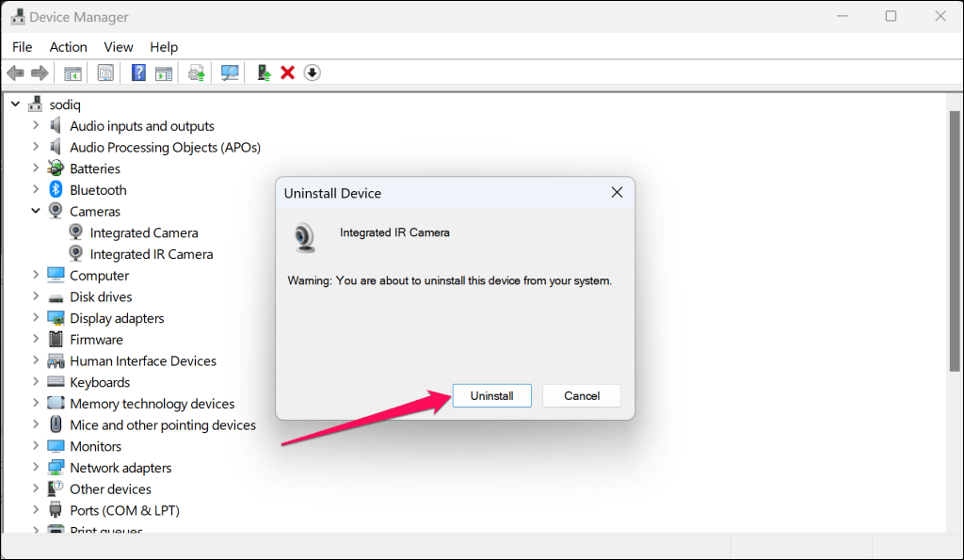Click the Network adapters icon
The image size is (964, 560).
[x=56, y=468]
